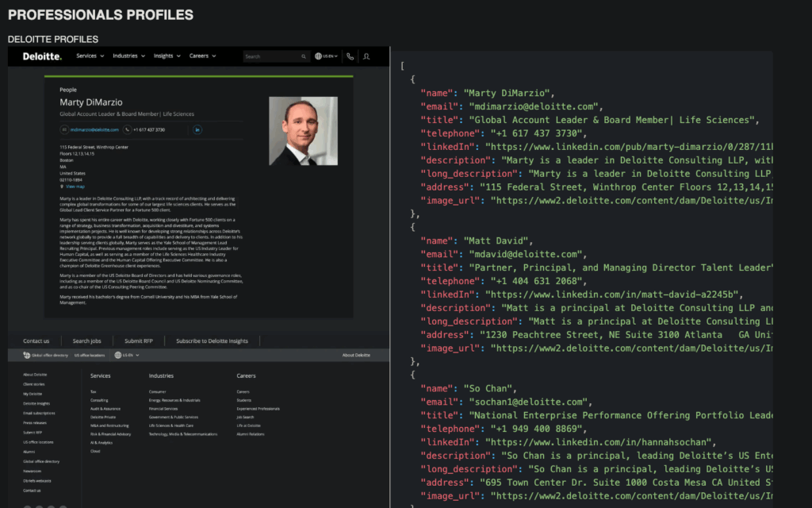Click Job Search under Careers

[246, 417]
